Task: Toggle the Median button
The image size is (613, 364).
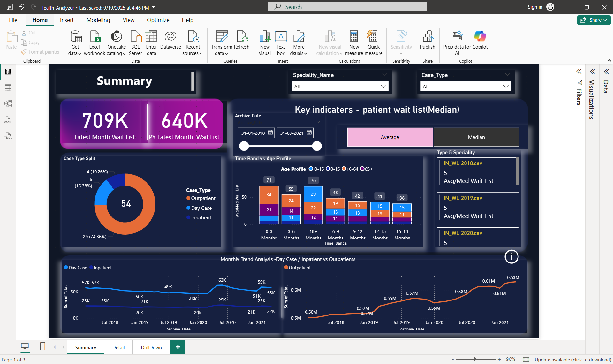Action: click(476, 137)
